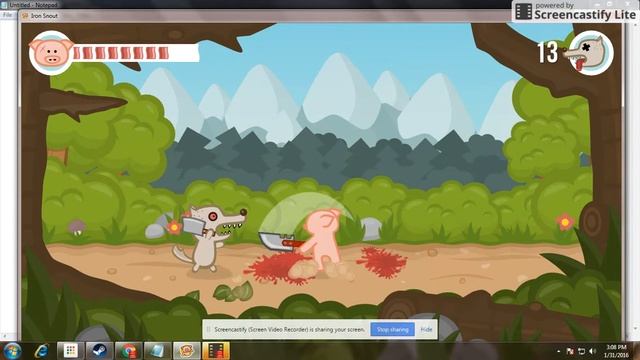
Task: Hide the Screencastify sharing notification
Action: 426,329
